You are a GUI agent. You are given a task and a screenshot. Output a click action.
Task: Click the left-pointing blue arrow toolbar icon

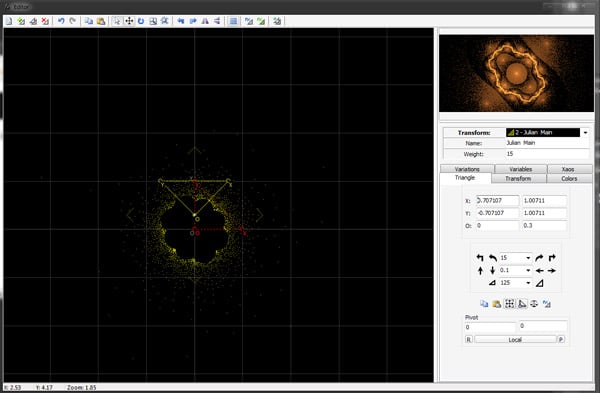click(181, 21)
